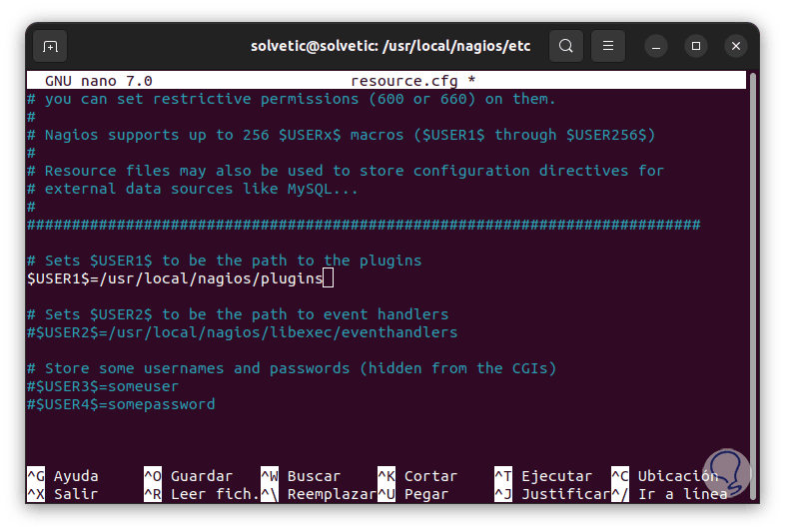This screenshot has height=532, width=785.
Task: Click the ^J Justificar shortcut
Action: pos(552,494)
